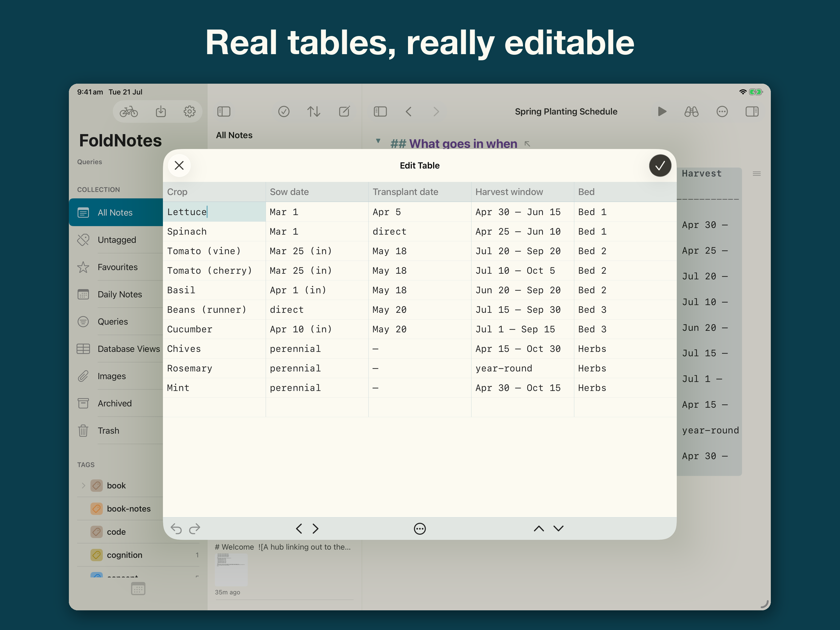Select the 'Tomato (vine)' cell
Screen dimensions: 840x630
coord(214,251)
